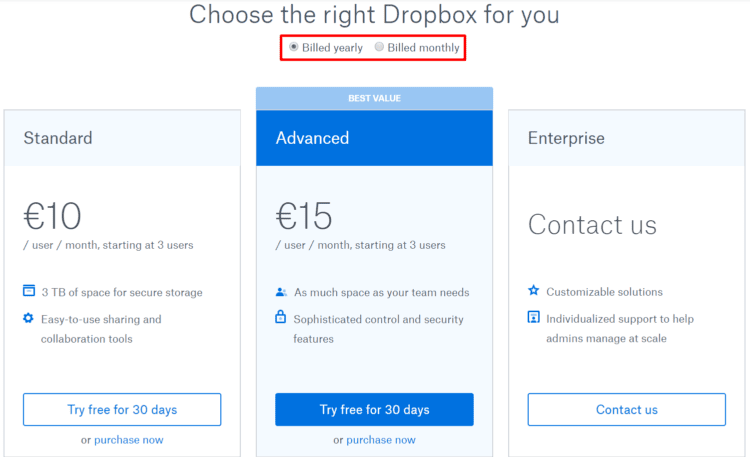The image size is (750, 457).
Task: Start Standard plan free 30-day trial
Action: [122, 410]
